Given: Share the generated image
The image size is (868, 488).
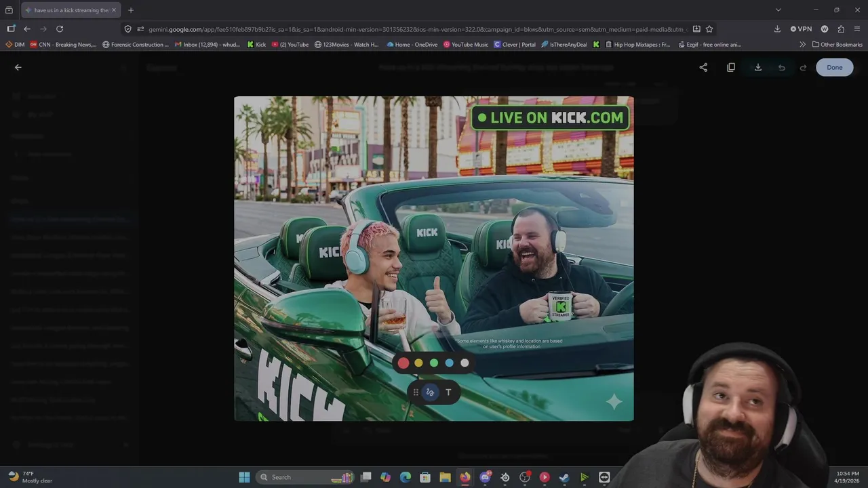Looking at the screenshot, I should (x=703, y=67).
